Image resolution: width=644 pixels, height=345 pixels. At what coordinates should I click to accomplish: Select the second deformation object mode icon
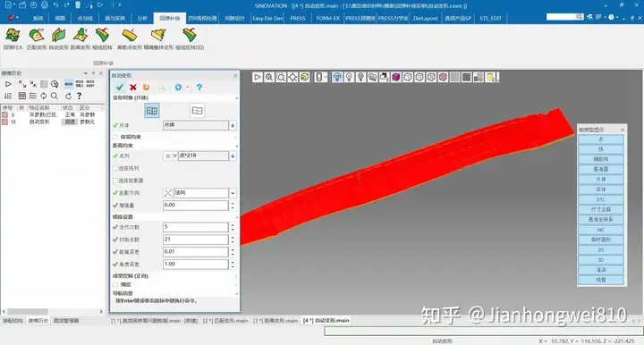pos(197,111)
